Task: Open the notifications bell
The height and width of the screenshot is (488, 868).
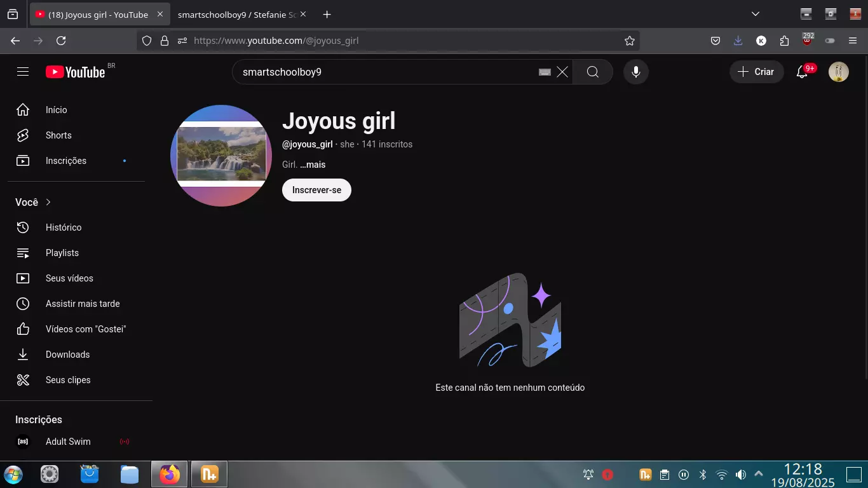Action: pos(802,72)
